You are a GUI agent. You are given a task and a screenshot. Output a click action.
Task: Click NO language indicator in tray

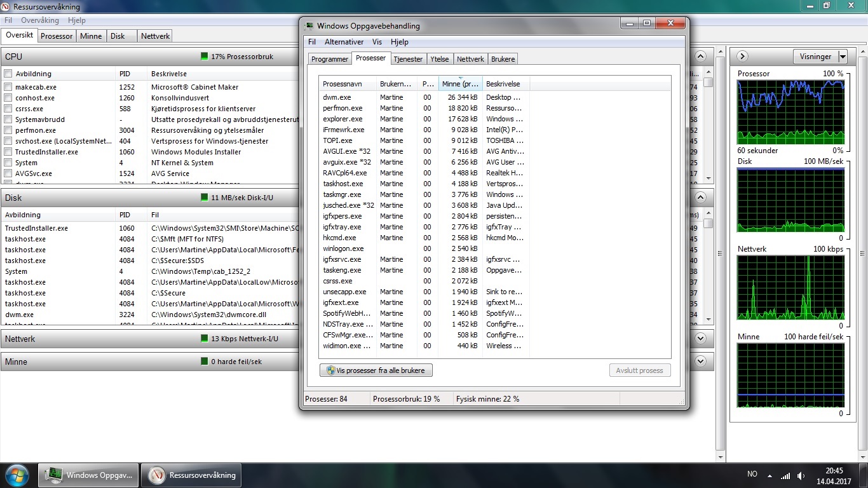coord(752,474)
